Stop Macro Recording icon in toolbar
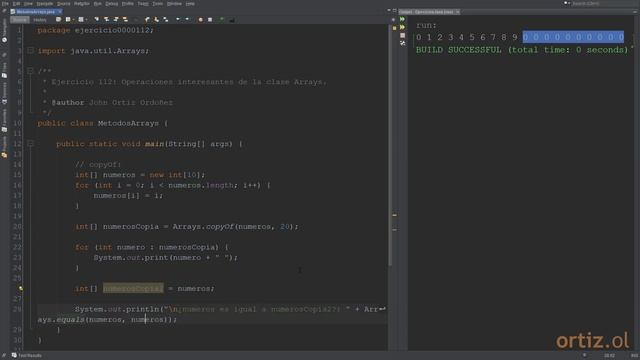Screen dimensions: 640x360 tap(210, 20)
